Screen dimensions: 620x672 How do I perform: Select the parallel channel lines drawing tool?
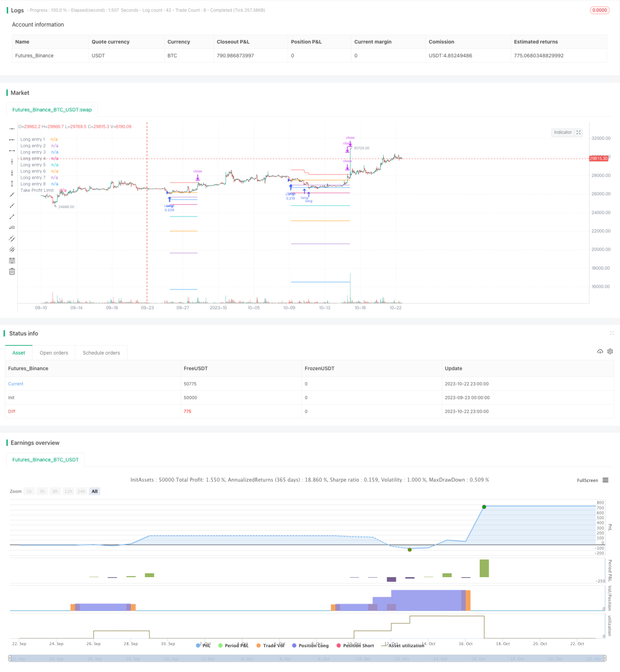pos(12,238)
